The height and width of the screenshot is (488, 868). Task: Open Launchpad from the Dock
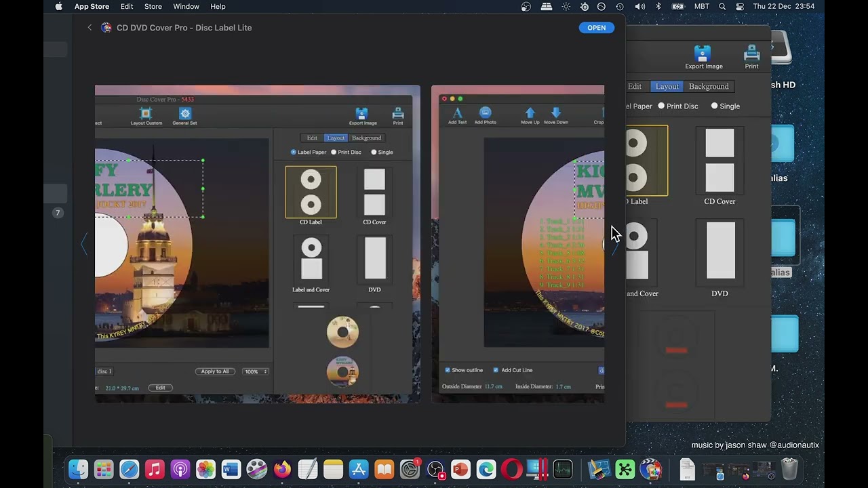point(104,469)
